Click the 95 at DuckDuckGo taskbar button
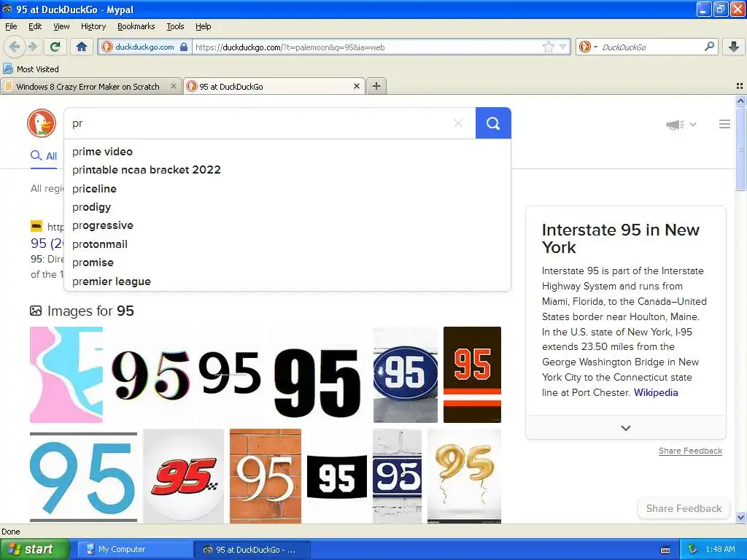Viewport: 747px width, 560px height. pyautogui.click(x=252, y=550)
